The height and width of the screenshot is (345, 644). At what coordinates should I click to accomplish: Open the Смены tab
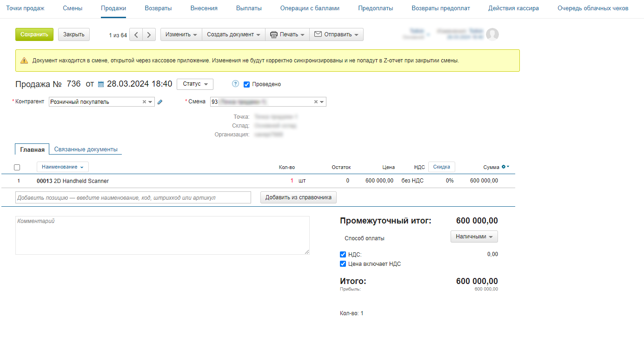coord(73,8)
